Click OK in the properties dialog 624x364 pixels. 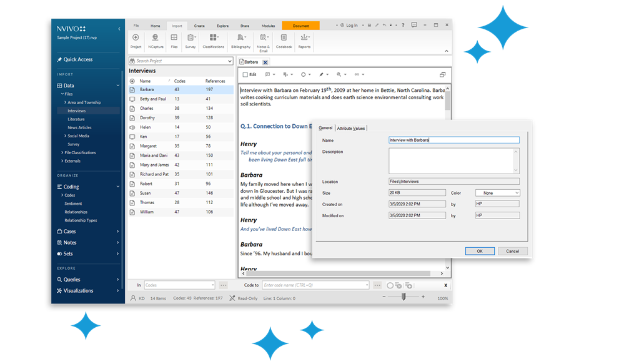[x=480, y=251]
